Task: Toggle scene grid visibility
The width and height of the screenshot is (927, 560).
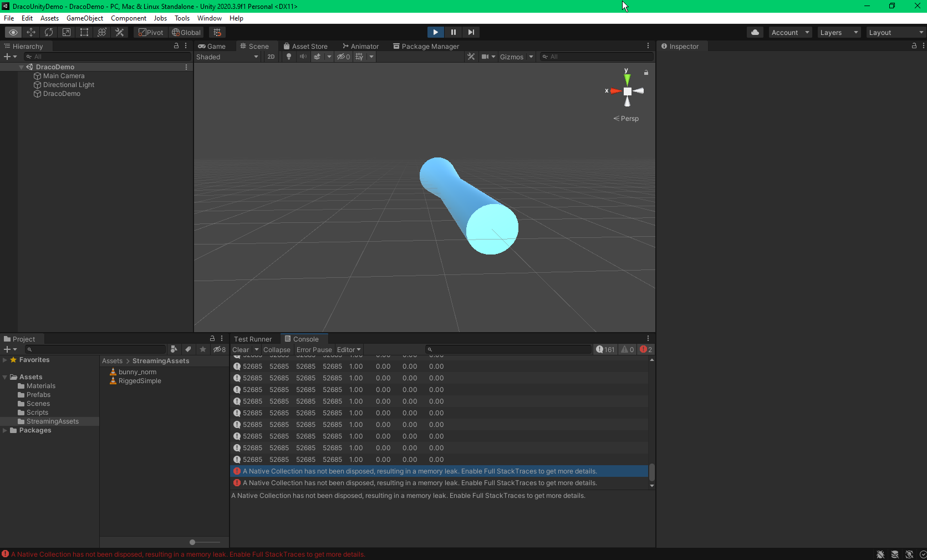Action: click(359, 57)
